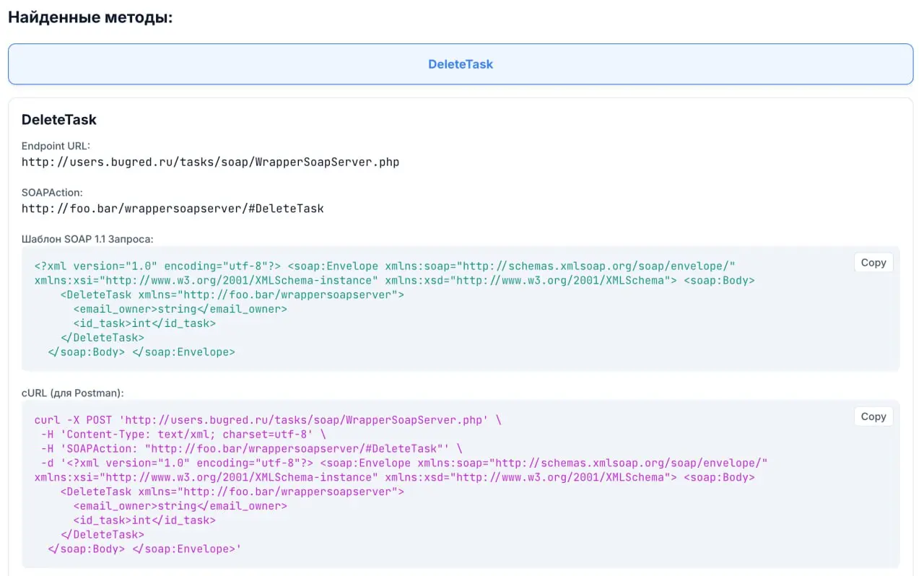The image size is (924, 576).
Task: Click the DeleteTask card title
Action: coord(59,120)
